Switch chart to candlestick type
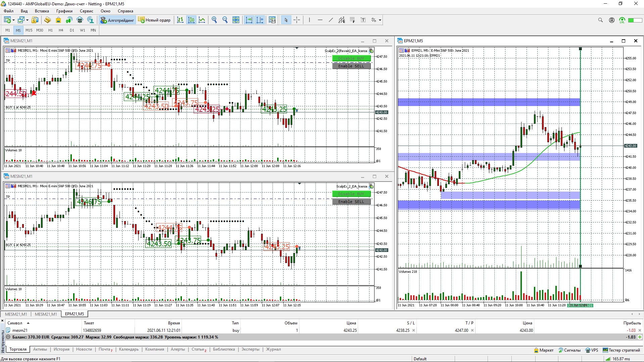Image resolution: width=644 pixels, height=362 pixels. click(191, 20)
